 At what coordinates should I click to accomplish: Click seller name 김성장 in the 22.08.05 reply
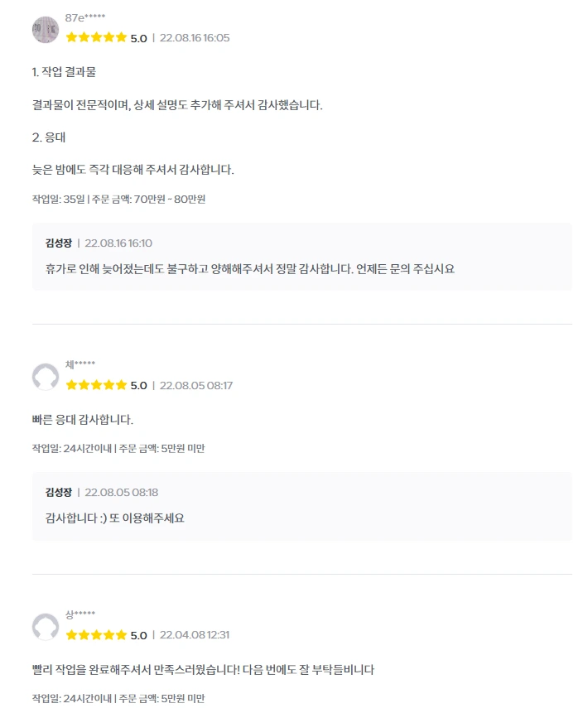coord(59,493)
